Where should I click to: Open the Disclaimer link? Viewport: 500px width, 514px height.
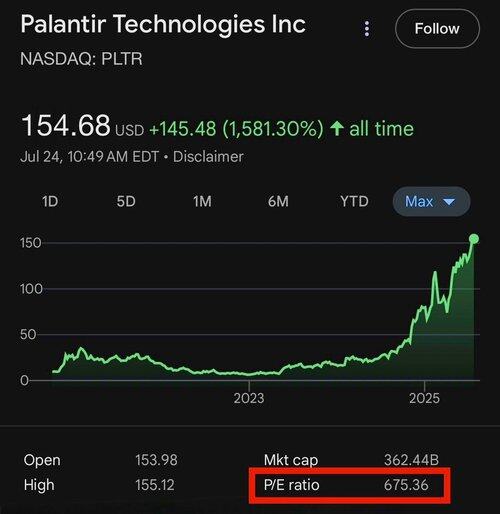pos(208,157)
